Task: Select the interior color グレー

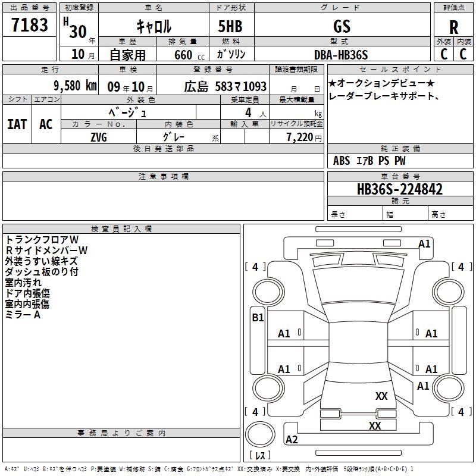Action: 174,137
